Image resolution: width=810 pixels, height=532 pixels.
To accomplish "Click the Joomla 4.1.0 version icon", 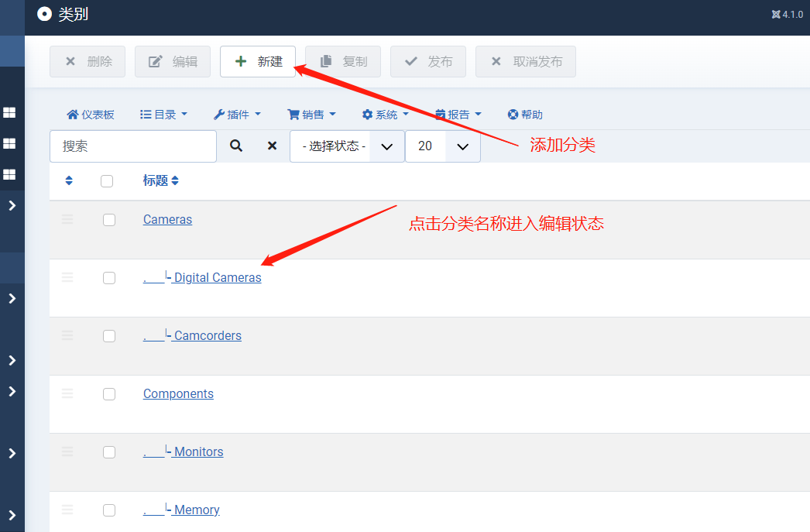I will (776, 14).
